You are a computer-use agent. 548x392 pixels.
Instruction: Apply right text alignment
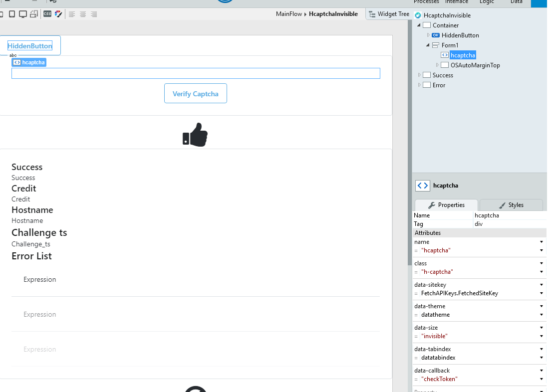(x=94, y=14)
